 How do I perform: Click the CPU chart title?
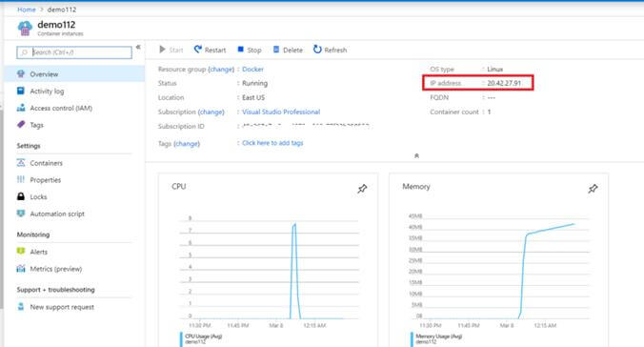tap(179, 186)
